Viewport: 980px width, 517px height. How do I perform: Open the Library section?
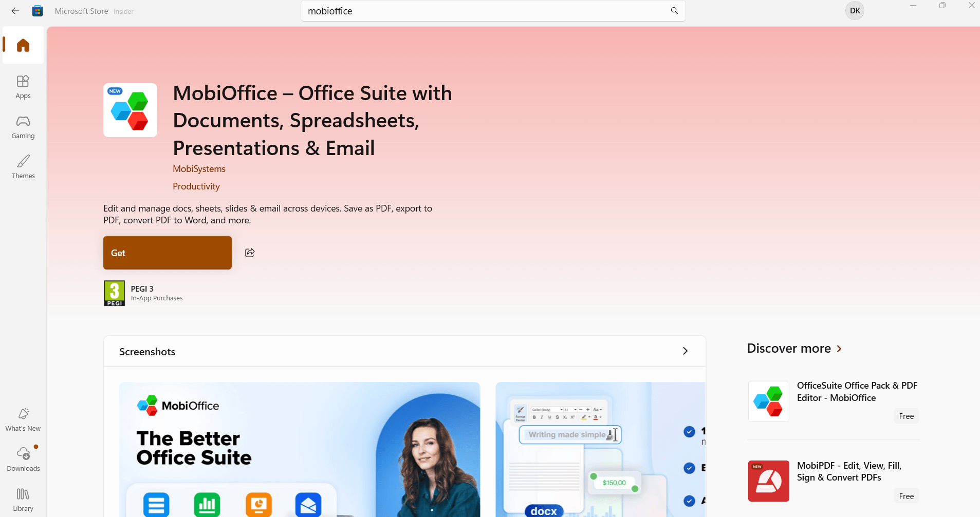(23, 500)
